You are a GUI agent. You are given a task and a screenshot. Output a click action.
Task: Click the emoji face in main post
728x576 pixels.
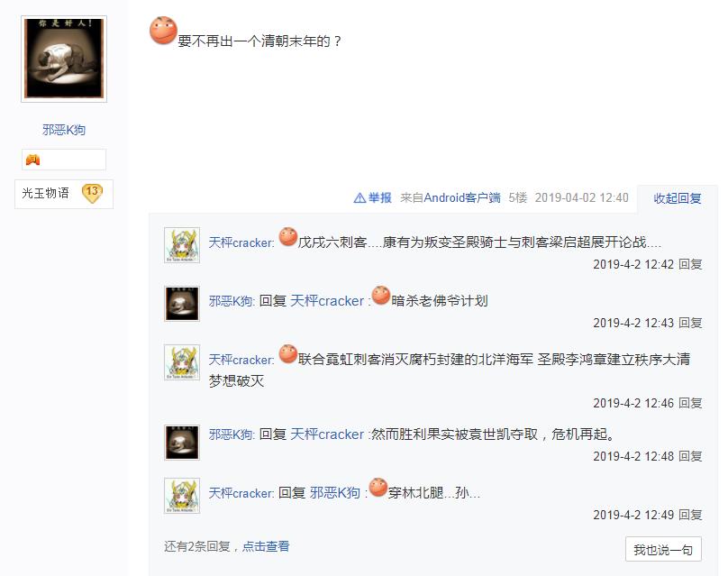[163, 31]
